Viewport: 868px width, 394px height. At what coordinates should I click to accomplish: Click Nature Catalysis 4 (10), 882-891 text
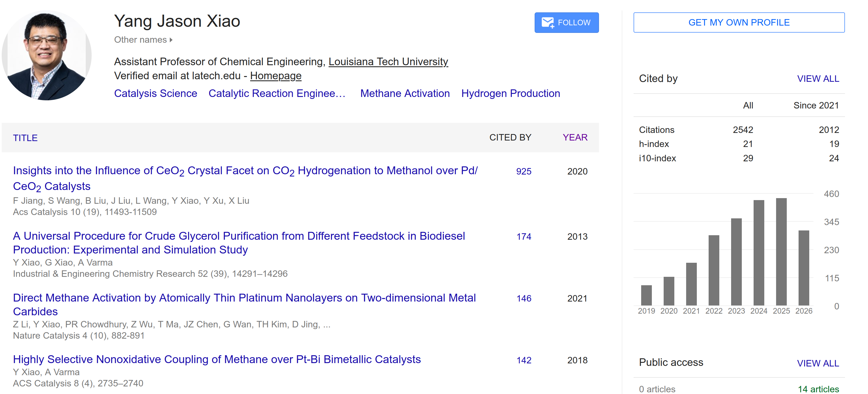click(79, 335)
